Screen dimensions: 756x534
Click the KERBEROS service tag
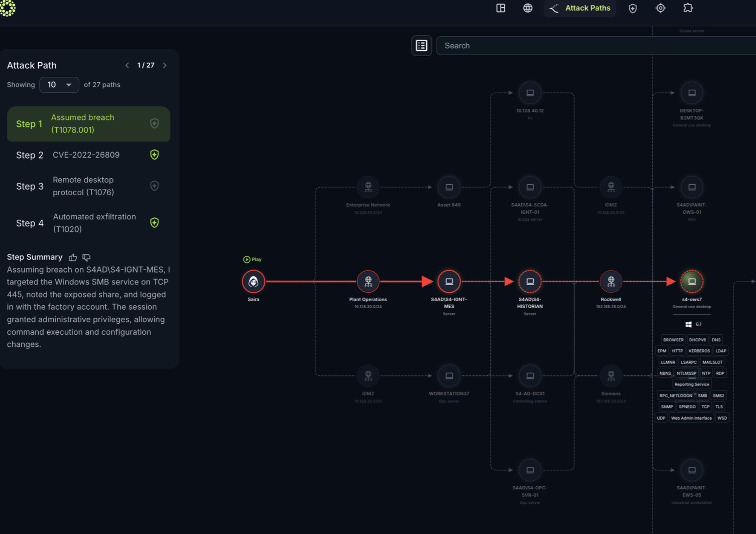699,351
